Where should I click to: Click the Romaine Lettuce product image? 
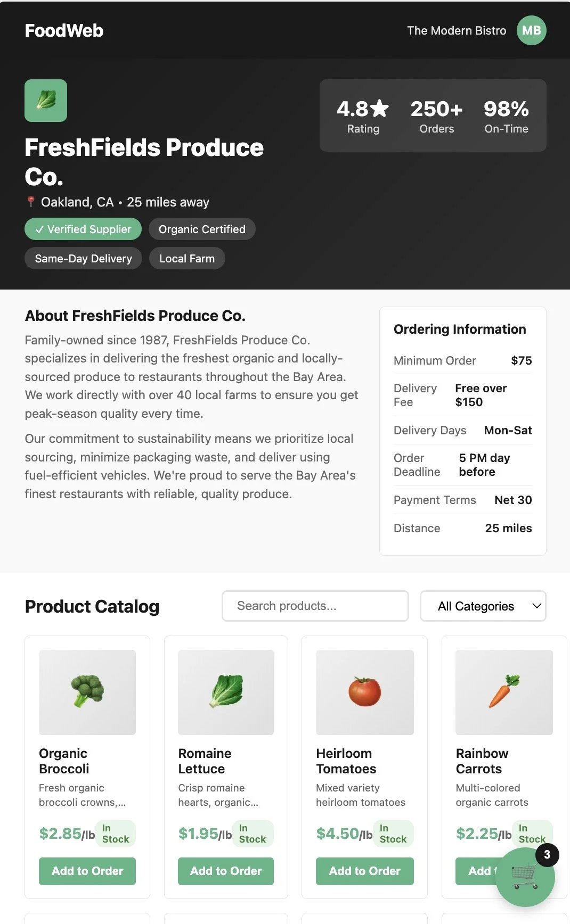pos(226,692)
